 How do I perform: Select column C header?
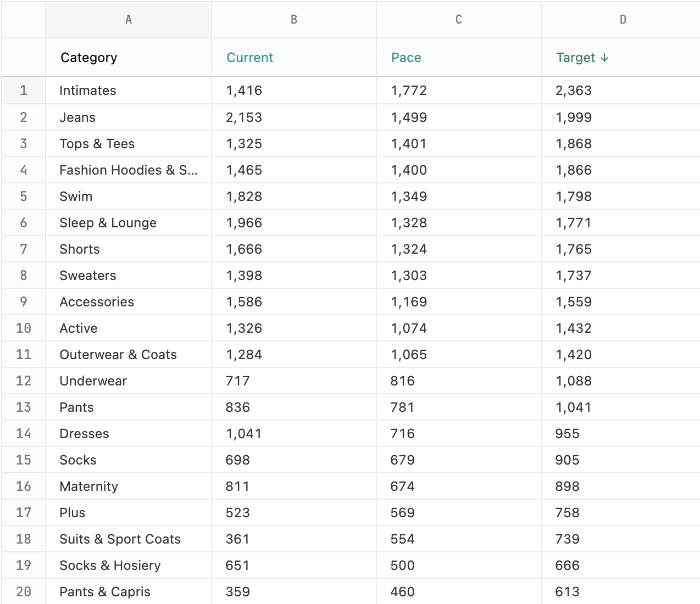coord(459,20)
